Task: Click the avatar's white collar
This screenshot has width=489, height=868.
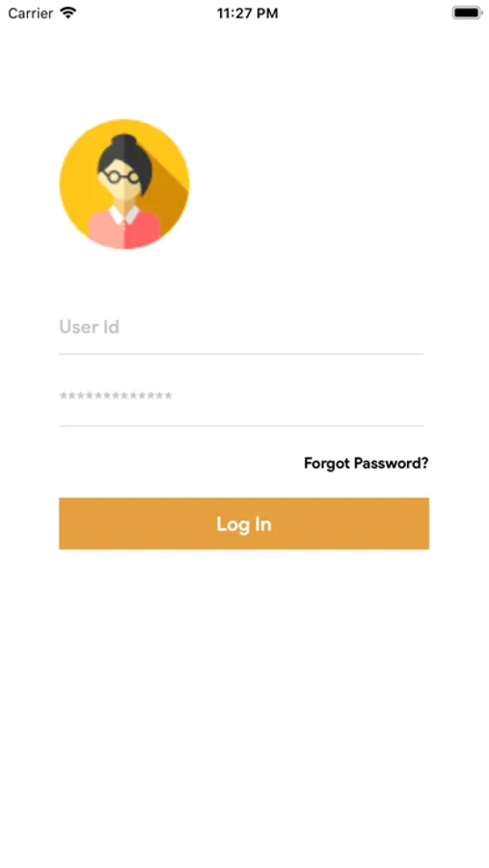Action: point(124,214)
